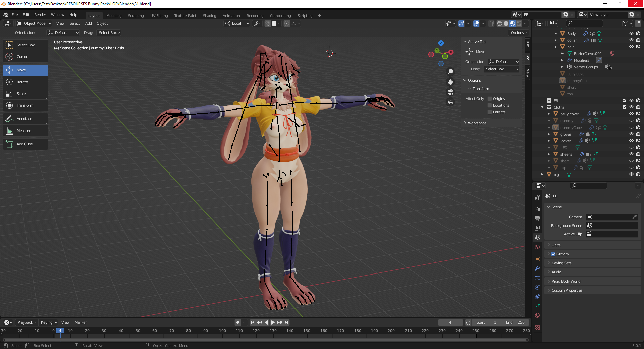Open the Texture properties checker icon
This screenshot has width=644, height=349.
point(537,328)
